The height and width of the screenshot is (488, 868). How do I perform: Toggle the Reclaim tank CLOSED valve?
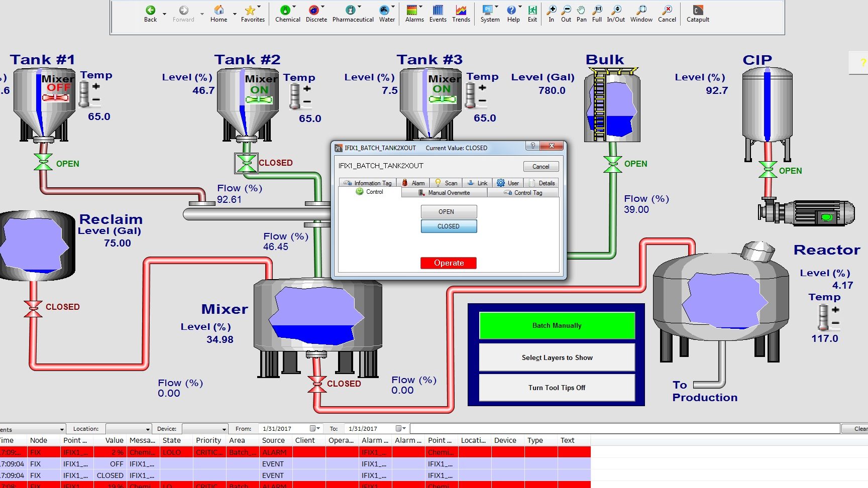[x=33, y=307]
